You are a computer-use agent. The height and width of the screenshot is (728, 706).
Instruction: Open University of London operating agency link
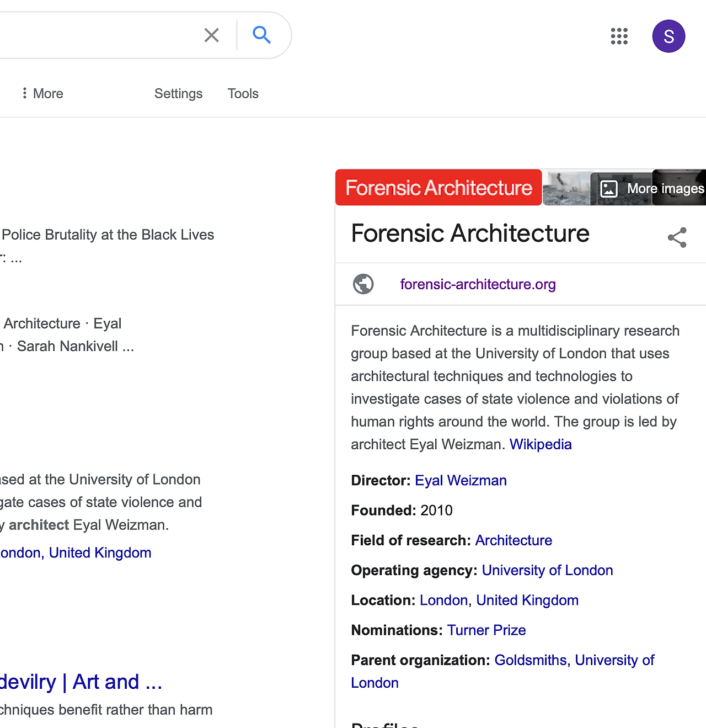point(547,570)
